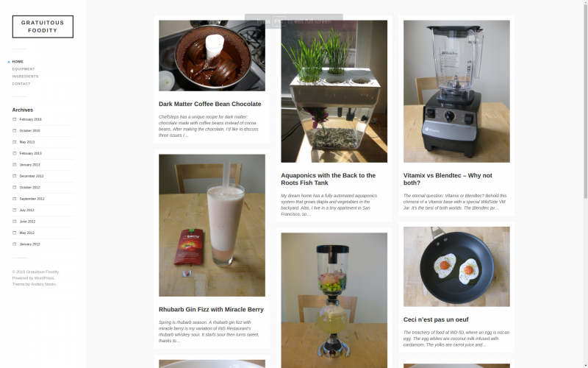Click the calendar icon beside September 2012
This screenshot has width=588, height=368.
[x=14, y=199]
